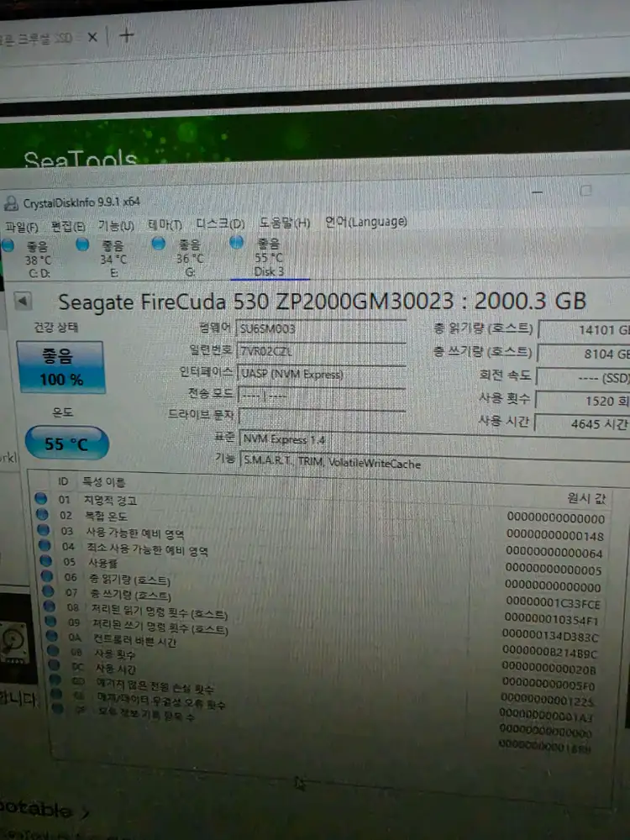Screen dimensions: 630x840
Task: Click status icon for attribute 01 치명적 경고
Action: coord(40,498)
